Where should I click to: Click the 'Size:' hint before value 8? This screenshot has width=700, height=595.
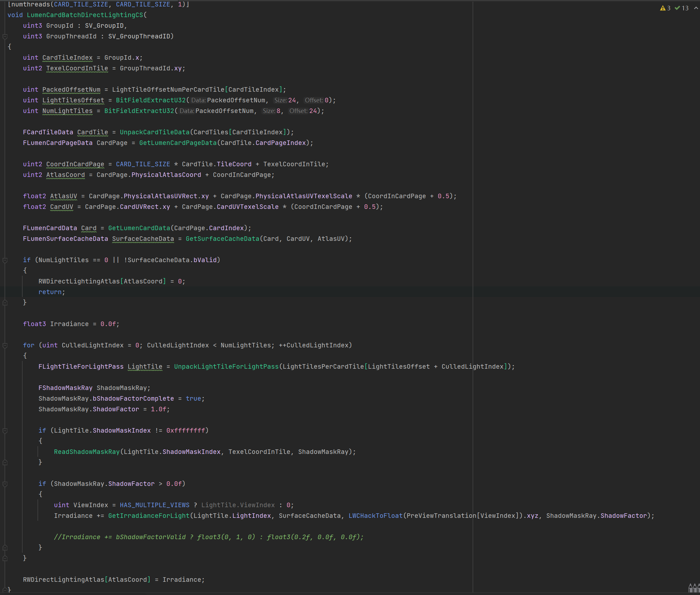(269, 111)
